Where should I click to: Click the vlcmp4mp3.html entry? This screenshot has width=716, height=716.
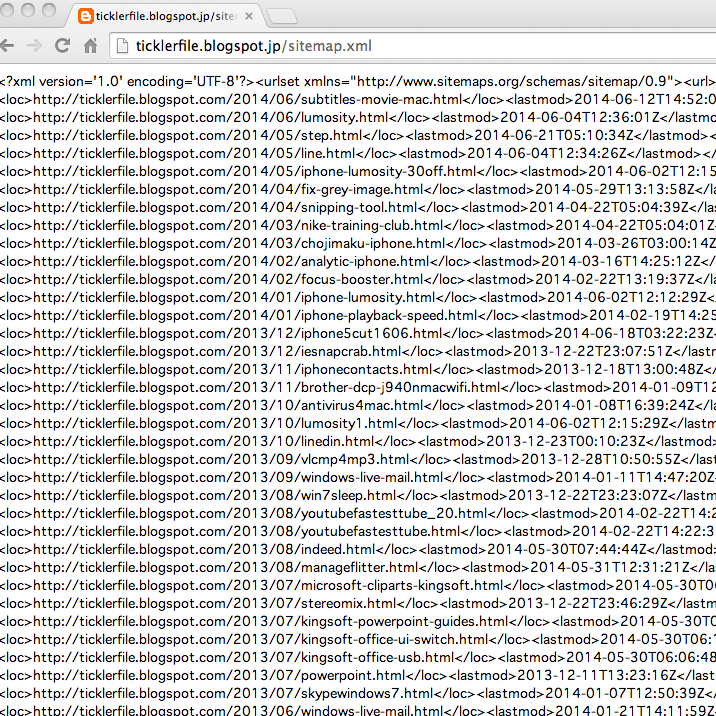(358, 459)
